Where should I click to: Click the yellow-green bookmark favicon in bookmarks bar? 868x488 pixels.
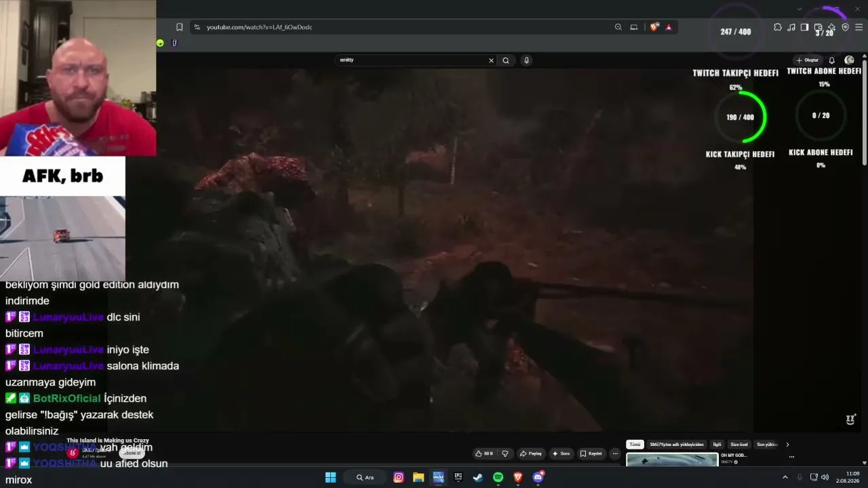coord(160,43)
